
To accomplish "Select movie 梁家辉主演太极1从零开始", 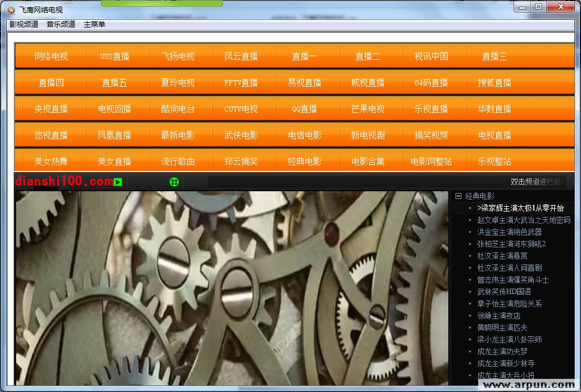I will (x=520, y=208).
